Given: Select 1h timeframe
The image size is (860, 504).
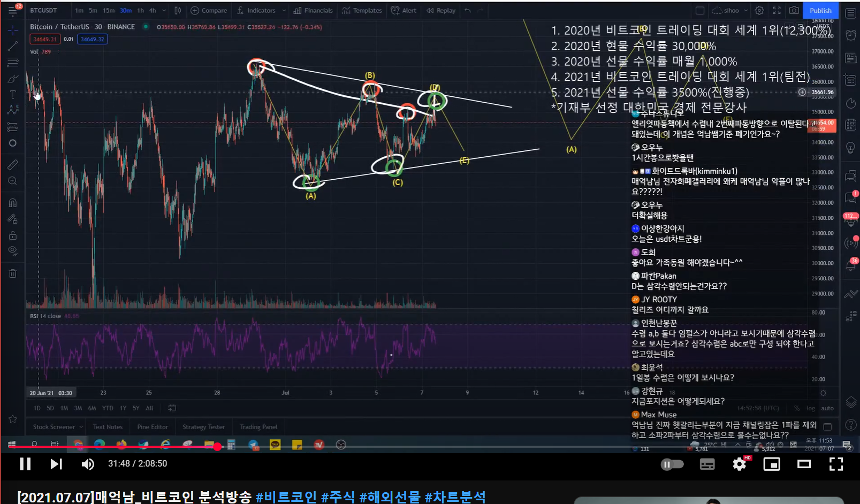Looking at the screenshot, I should pyautogui.click(x=140, y=10).
